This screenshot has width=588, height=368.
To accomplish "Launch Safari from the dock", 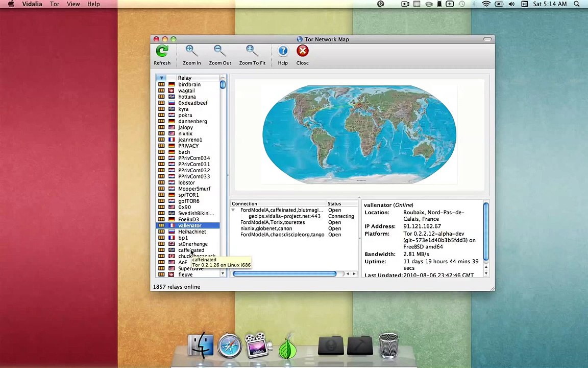I will pyautogui.click(x=230, y=346).
